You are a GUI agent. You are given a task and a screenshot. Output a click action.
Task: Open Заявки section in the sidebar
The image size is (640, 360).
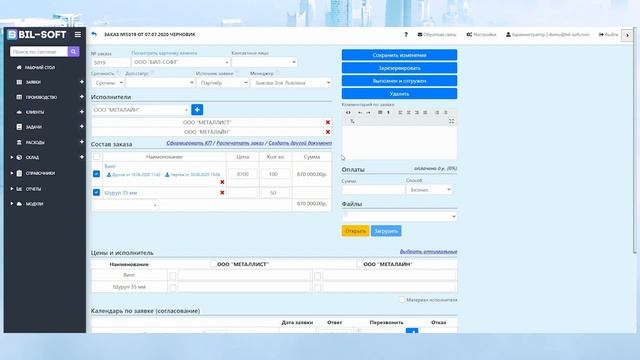click(33, 82)
